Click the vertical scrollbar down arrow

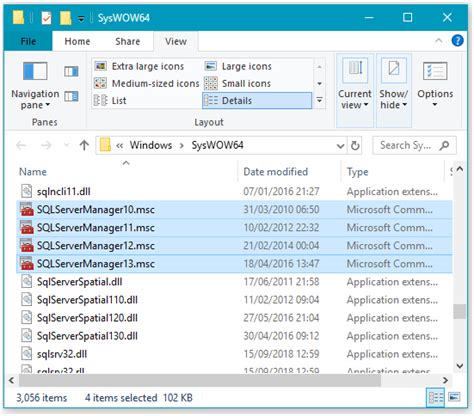(460, 366)
